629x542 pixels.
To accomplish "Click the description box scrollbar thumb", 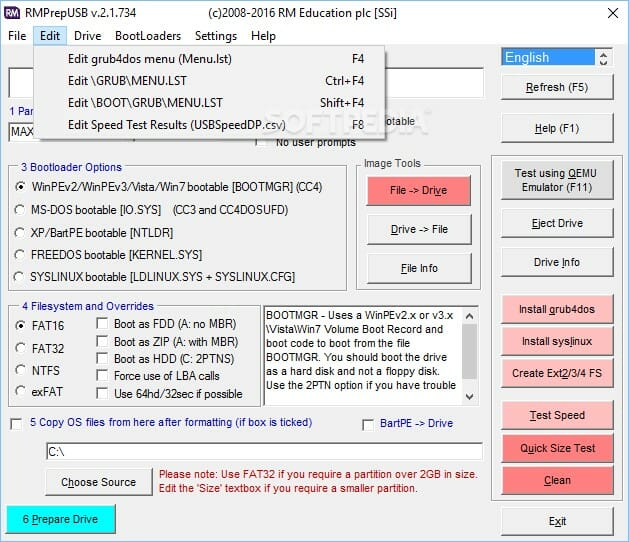I will pos(469,351).
